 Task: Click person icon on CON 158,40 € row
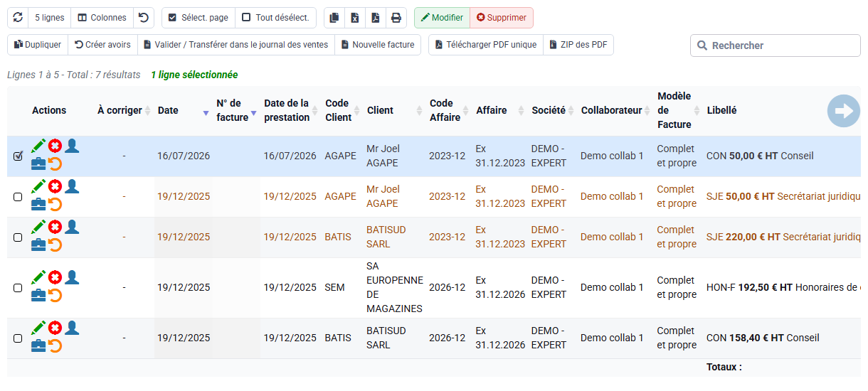coord(72,328)
